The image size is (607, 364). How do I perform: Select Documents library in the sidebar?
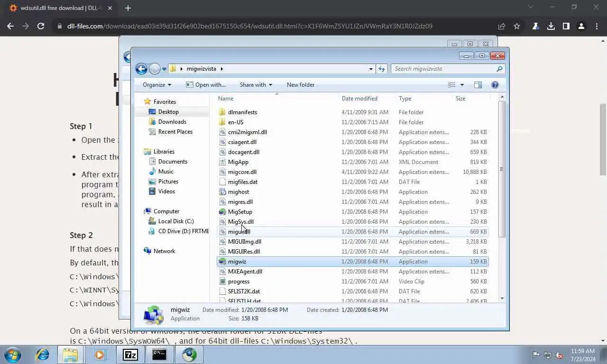point(168,162)
